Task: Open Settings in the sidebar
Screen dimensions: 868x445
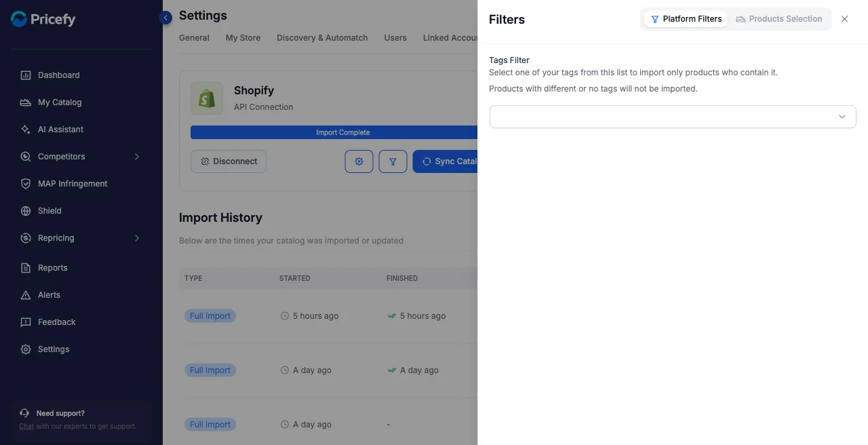Action: (54, 349)
